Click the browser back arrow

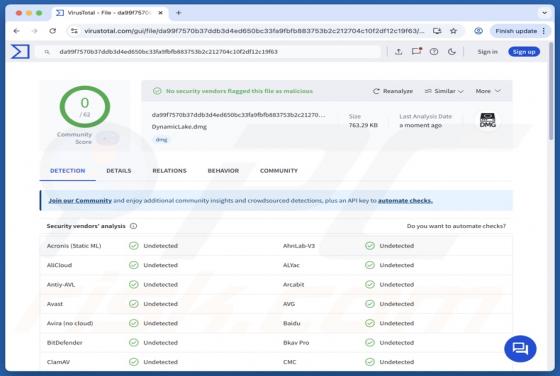(16, 31)
